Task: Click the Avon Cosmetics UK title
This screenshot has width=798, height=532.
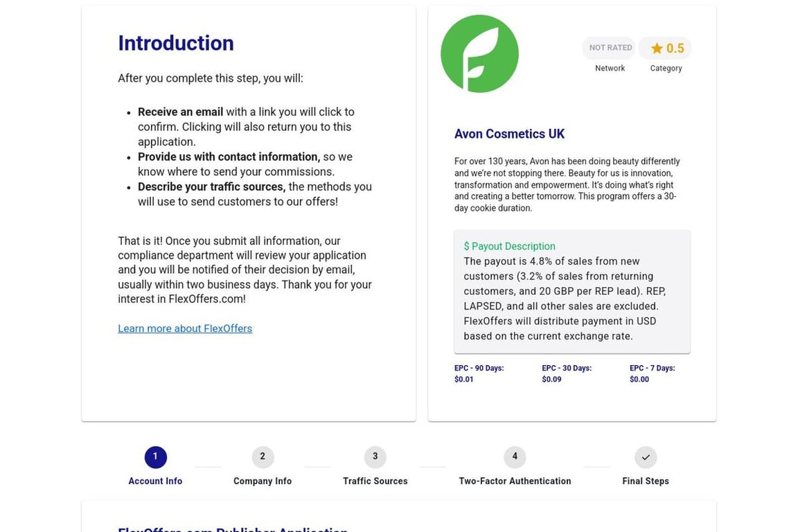Action: pos(509,134)
